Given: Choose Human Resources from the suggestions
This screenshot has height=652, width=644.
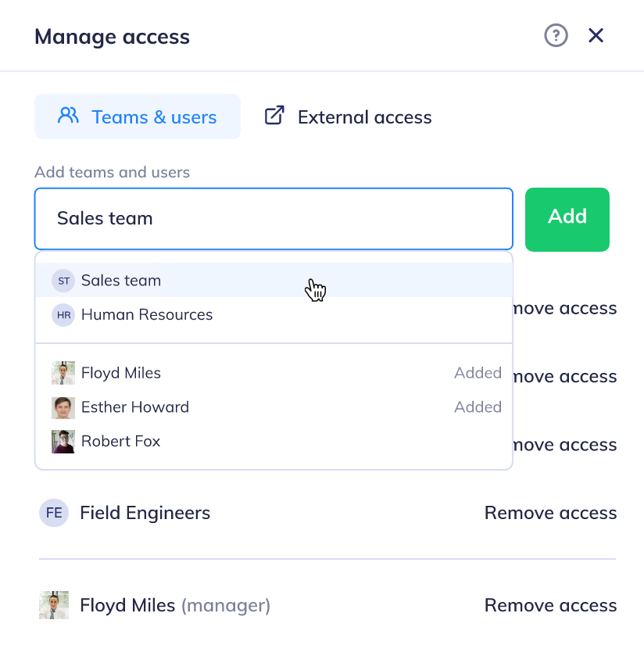Looking at the screenshot, I should tap(274, 315).
